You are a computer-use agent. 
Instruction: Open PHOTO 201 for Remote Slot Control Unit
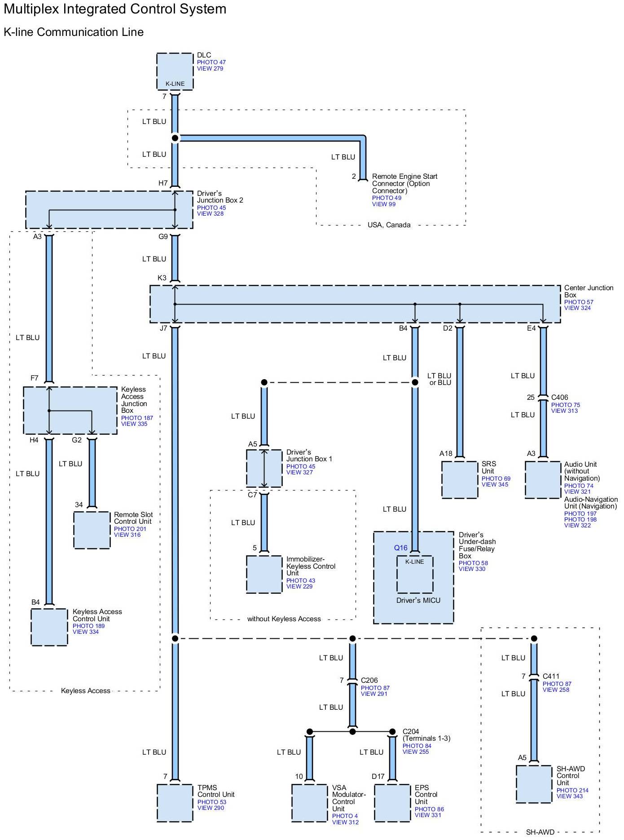[130, 529]
